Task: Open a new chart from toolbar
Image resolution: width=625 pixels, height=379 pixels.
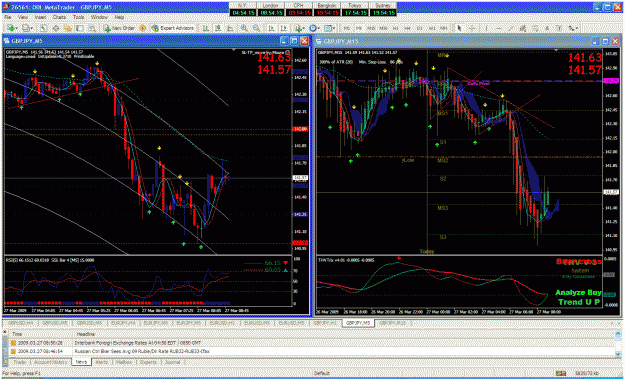Action: tap(10, 28)
